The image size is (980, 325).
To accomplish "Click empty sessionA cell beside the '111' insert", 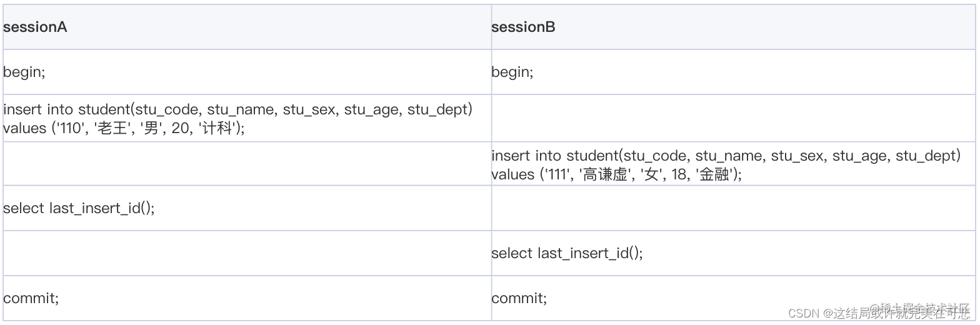I will click(247, 164).
